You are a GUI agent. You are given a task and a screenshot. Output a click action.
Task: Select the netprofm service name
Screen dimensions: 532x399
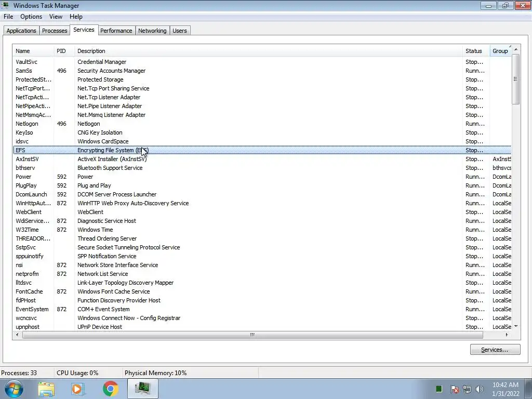point(27,273)
